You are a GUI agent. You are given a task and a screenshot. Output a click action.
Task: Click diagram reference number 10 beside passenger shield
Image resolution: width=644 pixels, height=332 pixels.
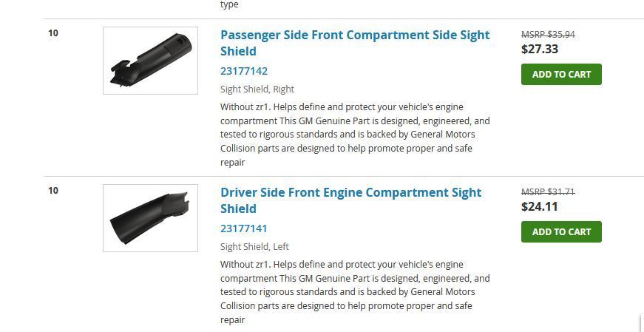point(53,33)
